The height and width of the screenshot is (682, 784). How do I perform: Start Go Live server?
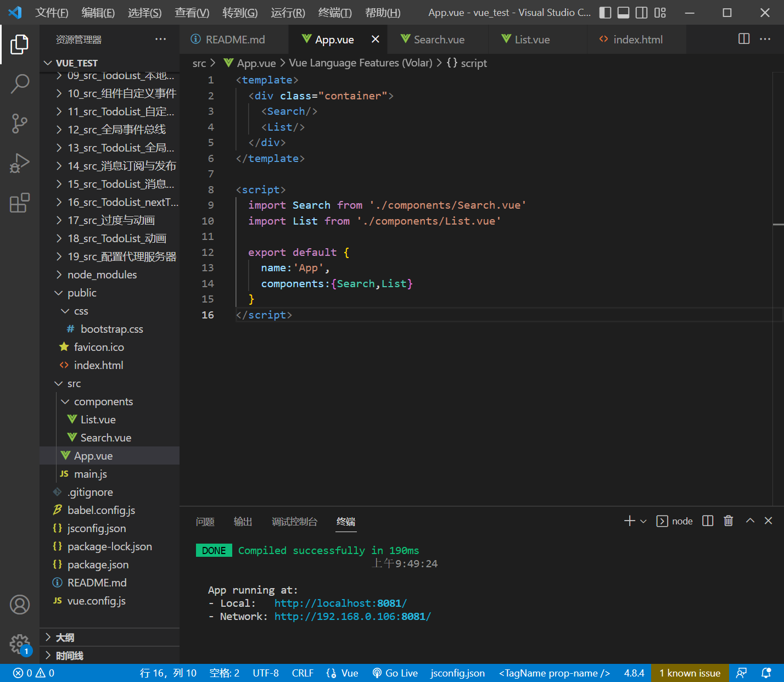tap(395, 673)
